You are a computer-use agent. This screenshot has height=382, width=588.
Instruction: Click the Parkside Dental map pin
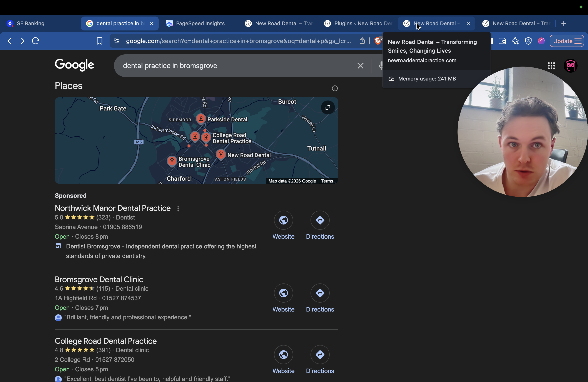point(201,119)
